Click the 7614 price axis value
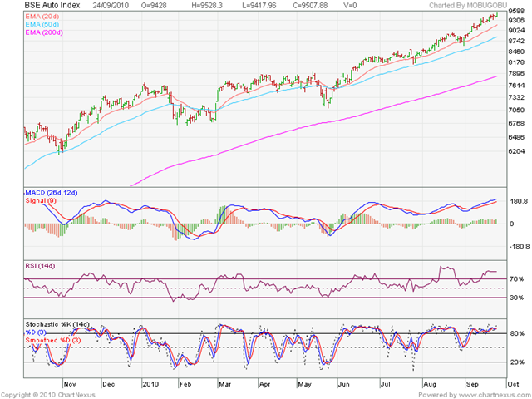 [517, 86]
